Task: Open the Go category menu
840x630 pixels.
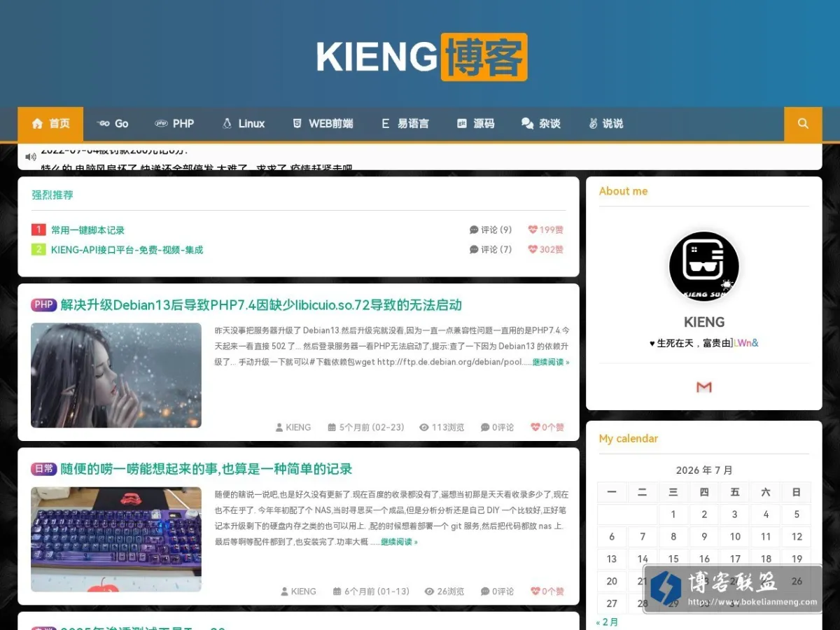Action: (x=113, y=124)
